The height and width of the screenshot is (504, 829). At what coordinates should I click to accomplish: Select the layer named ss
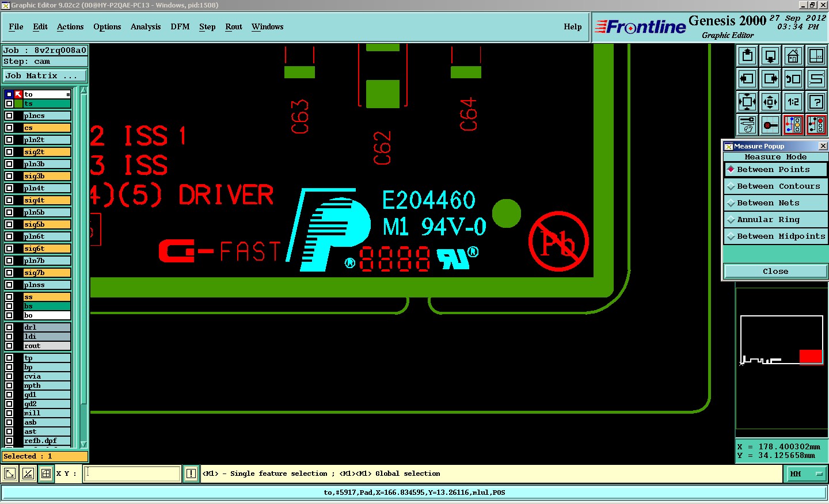pyautogui.click(x=47, y=297)
